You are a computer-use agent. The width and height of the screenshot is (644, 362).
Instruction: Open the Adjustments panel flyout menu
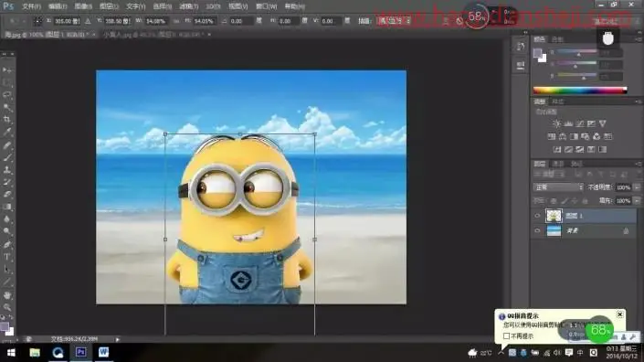(x=639, y=101)
